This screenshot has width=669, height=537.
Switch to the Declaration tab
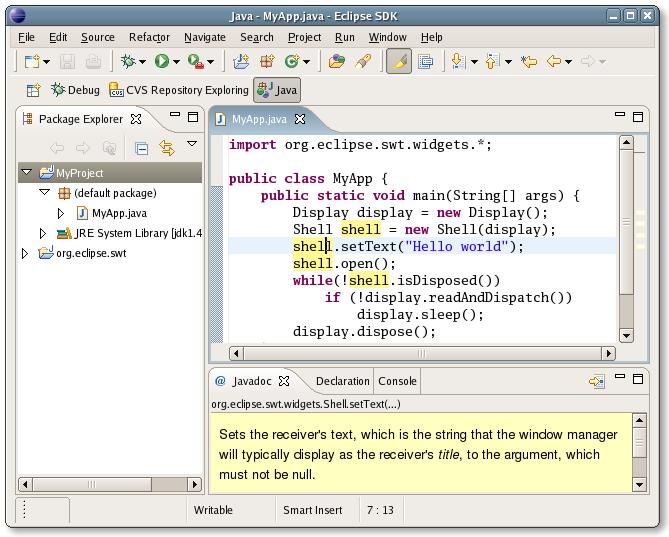click(343, 381)
